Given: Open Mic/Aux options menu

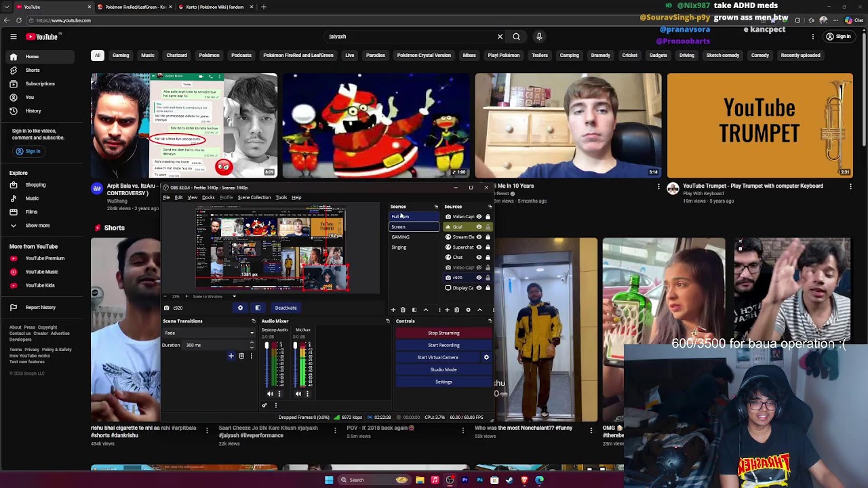Looking at the screenshot, I should tap(307, 394).
